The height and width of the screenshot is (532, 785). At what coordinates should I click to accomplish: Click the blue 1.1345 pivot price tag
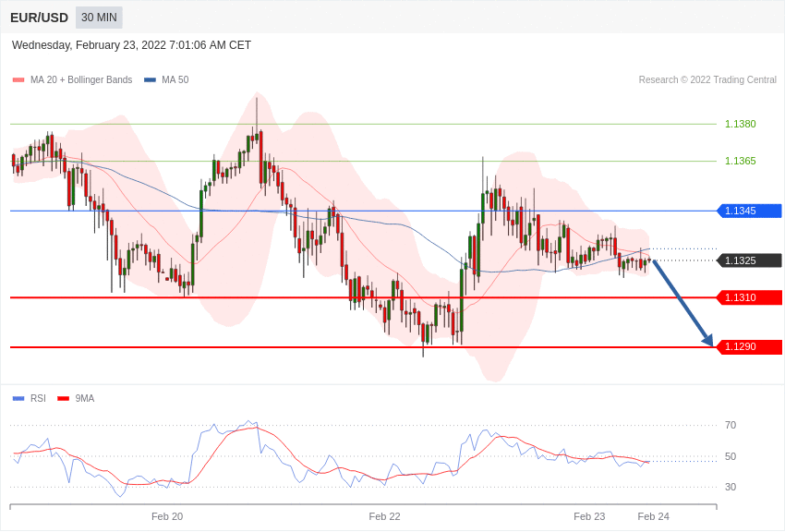(750, 211)
